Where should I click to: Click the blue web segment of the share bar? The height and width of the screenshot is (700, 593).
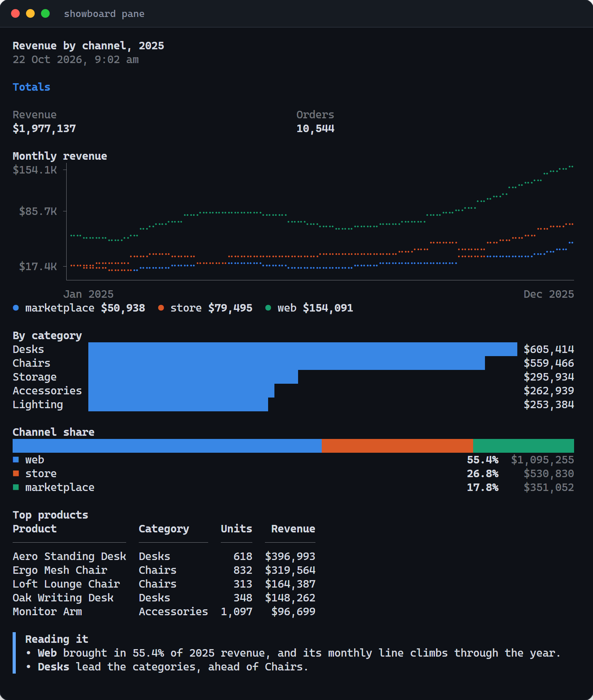click(x=167, y=446)
